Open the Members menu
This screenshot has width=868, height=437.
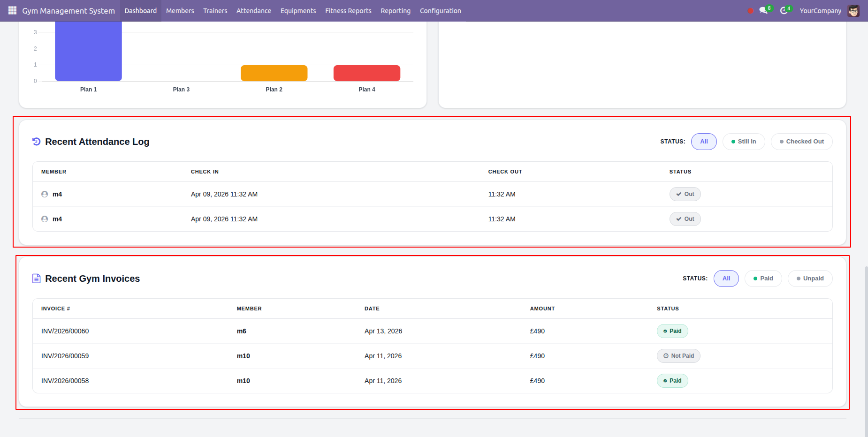[x=180, y=11]
